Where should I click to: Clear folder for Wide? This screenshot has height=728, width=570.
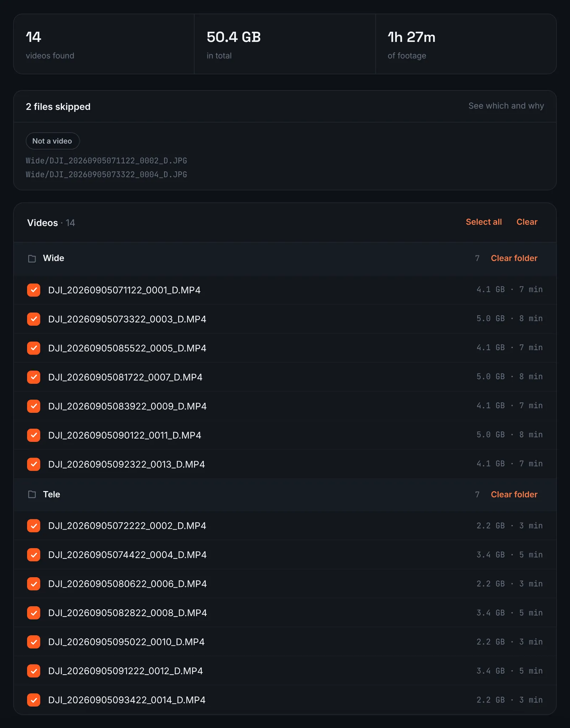pyautogui.click(x=514, y=258)
